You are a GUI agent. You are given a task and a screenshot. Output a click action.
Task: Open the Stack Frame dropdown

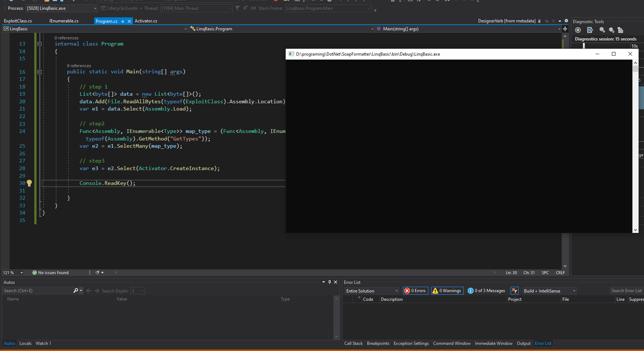coord(328,8)
